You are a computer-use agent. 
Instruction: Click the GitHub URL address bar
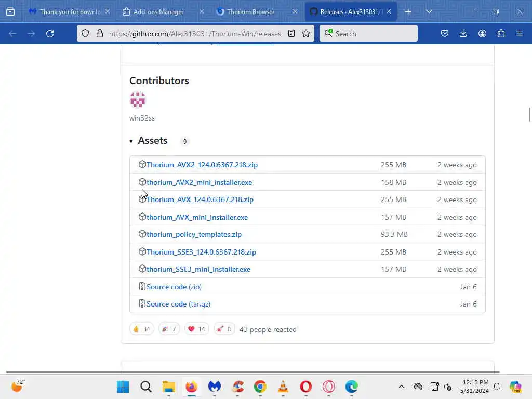coord(195,34)
